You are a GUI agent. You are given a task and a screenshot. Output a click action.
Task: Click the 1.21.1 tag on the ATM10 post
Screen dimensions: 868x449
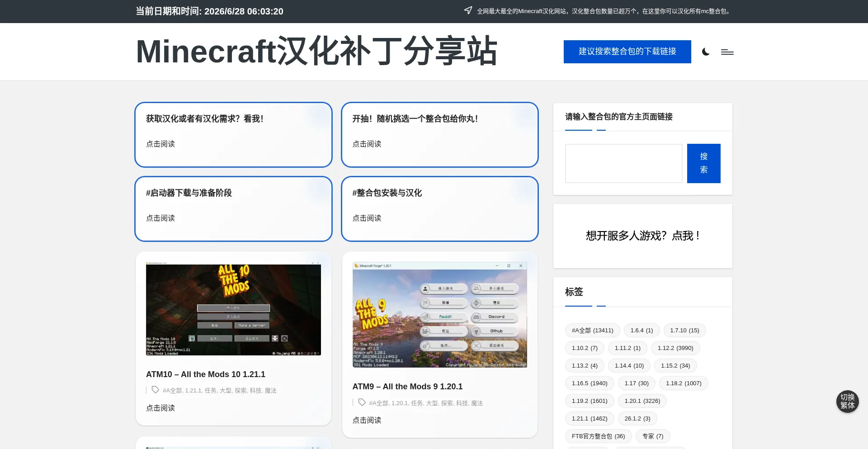193,391
